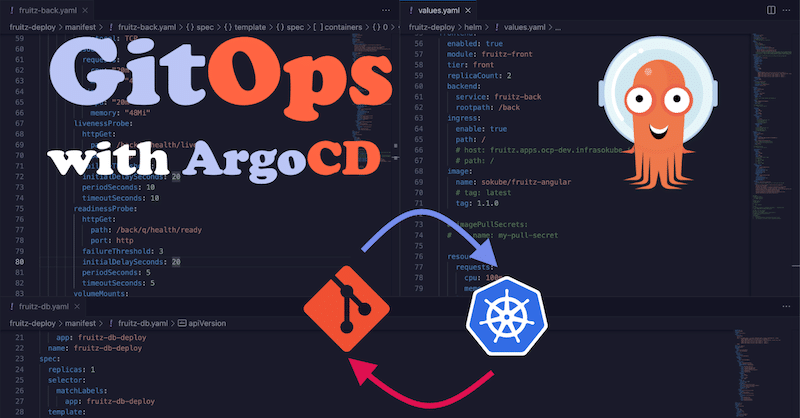Click 'name: sokube/fruitz-angular' line

(x=513, y=182)
